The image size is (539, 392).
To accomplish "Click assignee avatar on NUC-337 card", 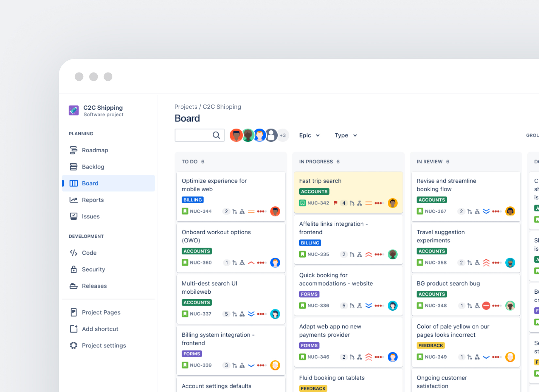I will coord(275,314).
